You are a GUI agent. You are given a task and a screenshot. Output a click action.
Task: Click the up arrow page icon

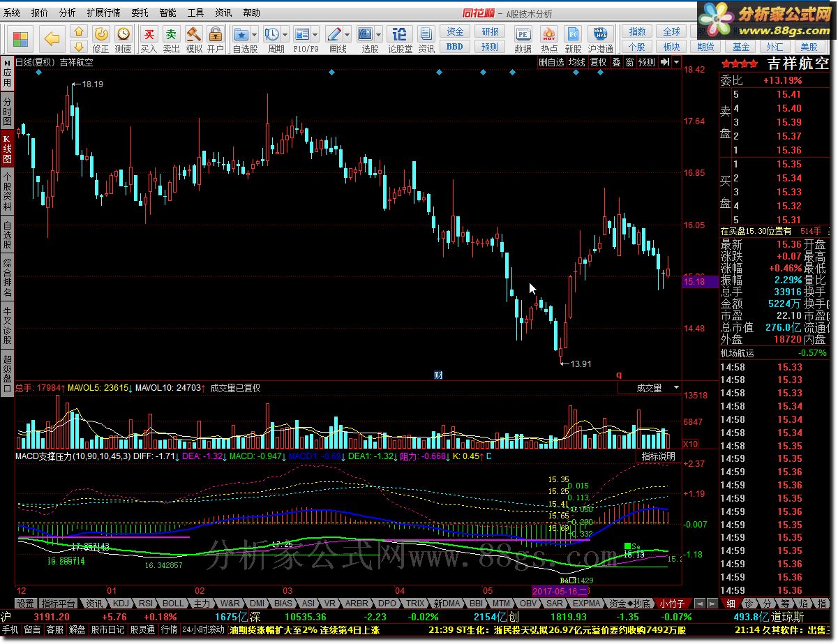[79, 32]
